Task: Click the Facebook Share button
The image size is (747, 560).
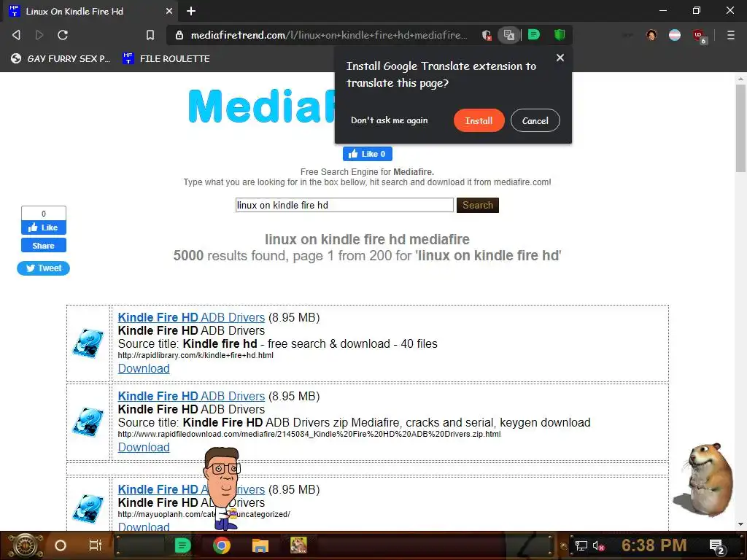Action: point(43,246)
